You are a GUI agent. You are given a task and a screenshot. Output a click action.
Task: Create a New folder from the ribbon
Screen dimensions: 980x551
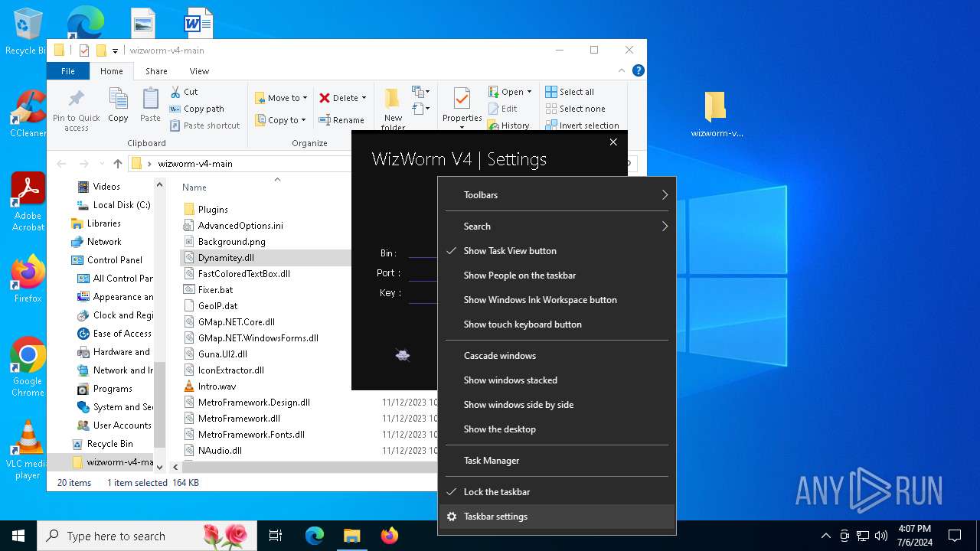[393, 108]
